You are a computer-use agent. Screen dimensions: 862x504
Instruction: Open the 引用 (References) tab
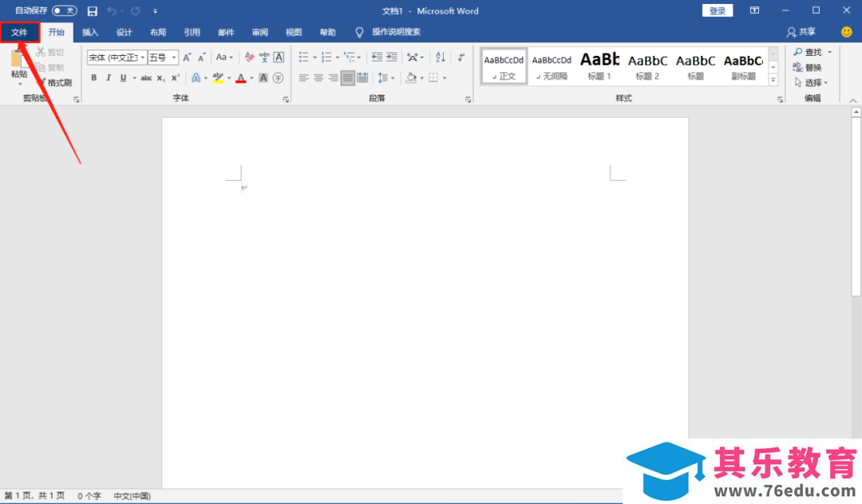click(192, 33)
